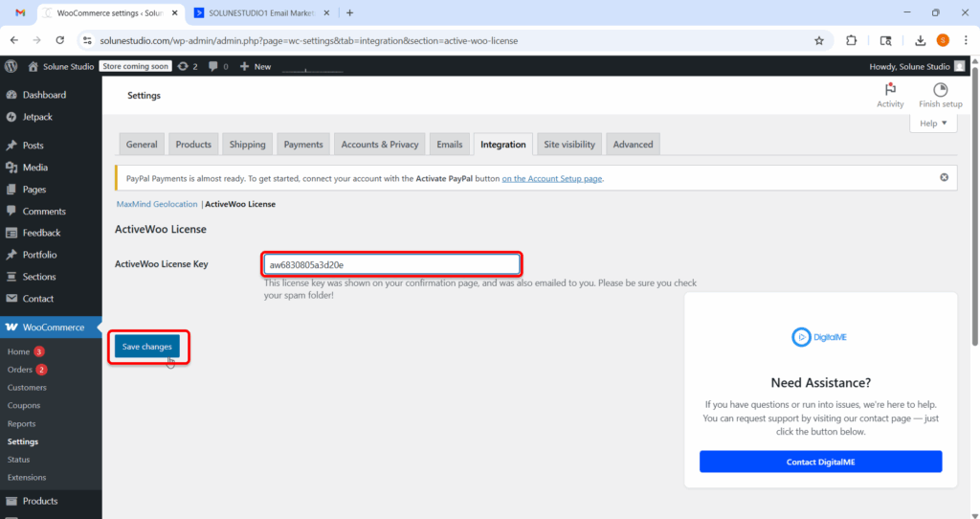
Task: Switch to the SOLUNESTUDIO1 Email Marketing tab
Action: (x=262, y=12)
